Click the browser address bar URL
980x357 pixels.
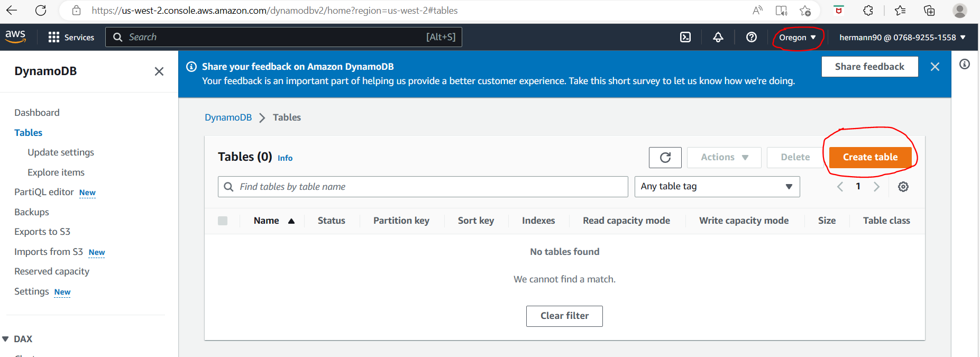274,10
